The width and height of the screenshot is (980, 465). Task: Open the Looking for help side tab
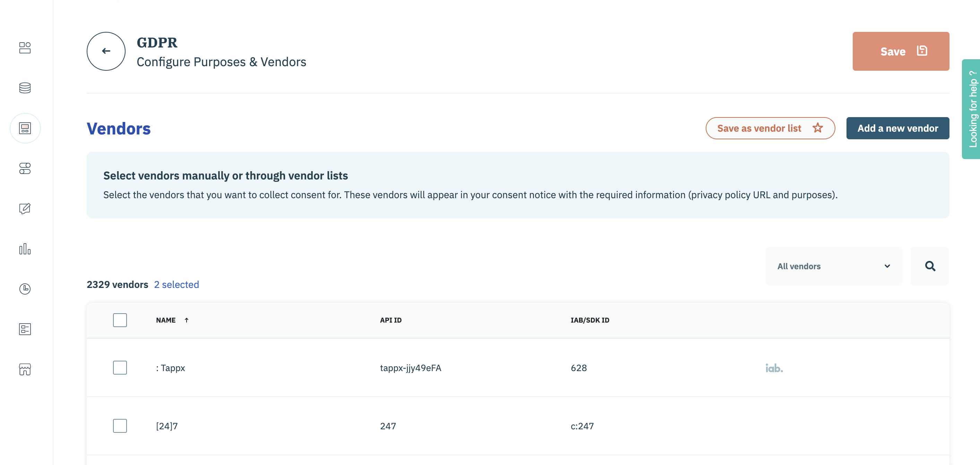point(972,109)
